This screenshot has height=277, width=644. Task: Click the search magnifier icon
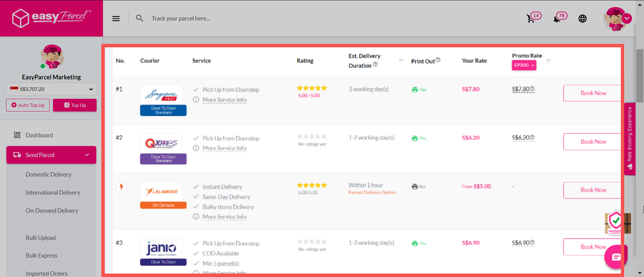click(140, 18)
